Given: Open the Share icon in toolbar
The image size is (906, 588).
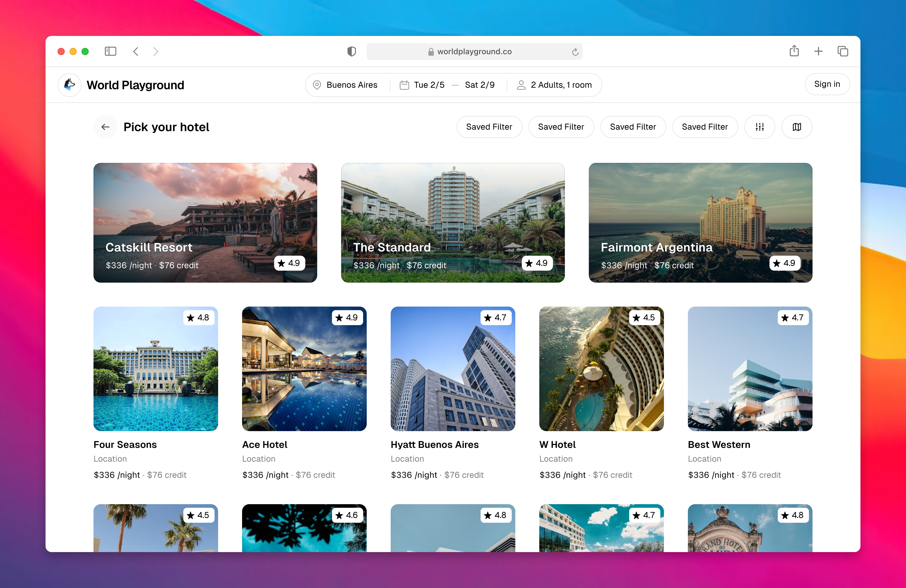Looking at the screenshot, I should 794,51.
